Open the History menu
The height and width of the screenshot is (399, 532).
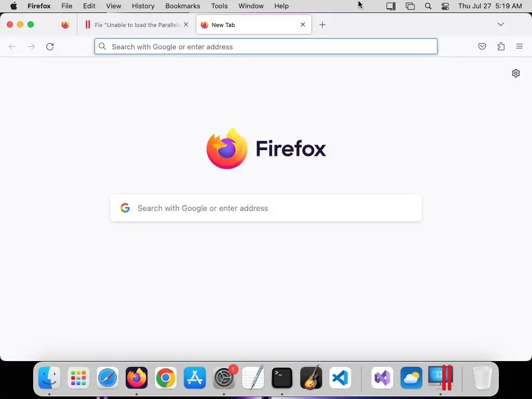143,6
